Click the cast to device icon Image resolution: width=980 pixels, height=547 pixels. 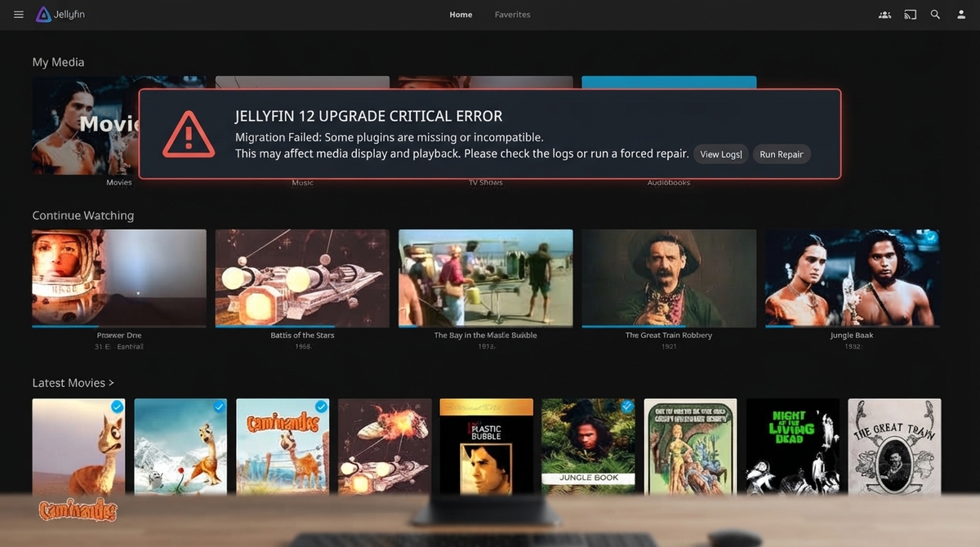point(910,15)
